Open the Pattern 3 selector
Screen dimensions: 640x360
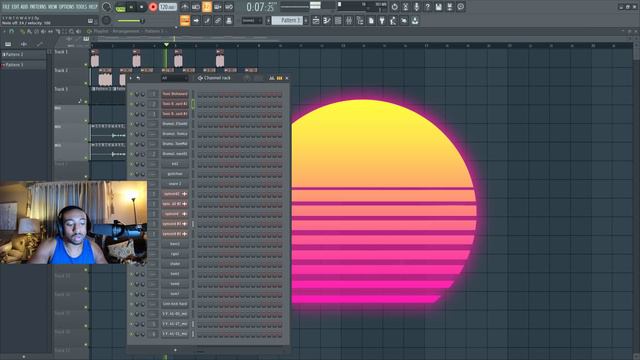click(x=287, y=20)
